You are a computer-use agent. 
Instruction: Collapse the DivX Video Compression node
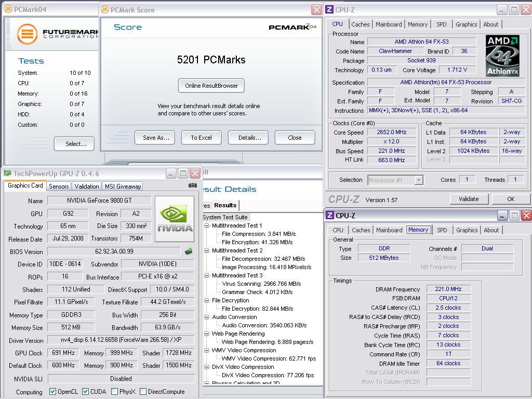click(206, 367)
